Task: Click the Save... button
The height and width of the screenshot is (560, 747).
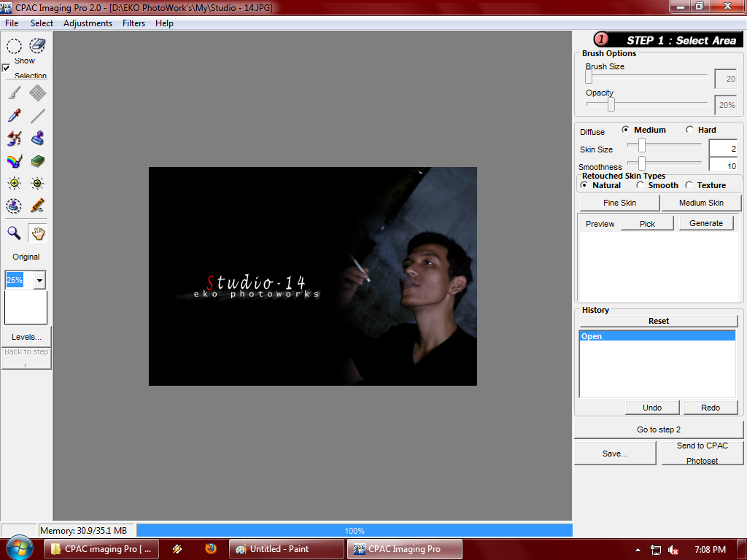Action: coord(614,454)
